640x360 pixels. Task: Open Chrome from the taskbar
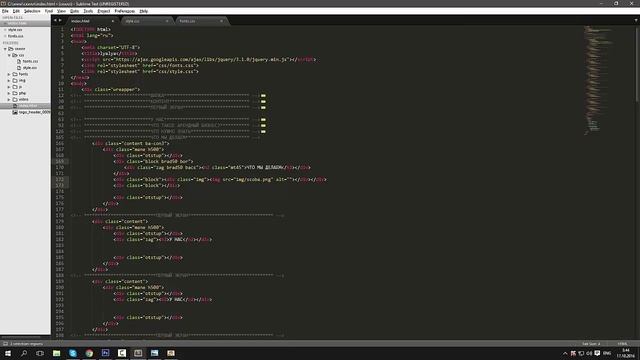pos(89,353)
